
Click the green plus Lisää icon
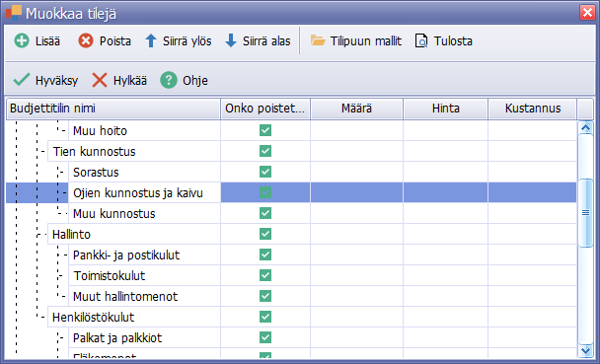(x=22, y=40)
